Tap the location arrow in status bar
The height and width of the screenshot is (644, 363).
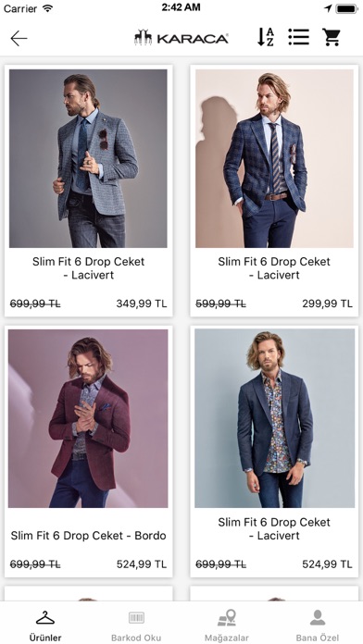coord(328,8)
